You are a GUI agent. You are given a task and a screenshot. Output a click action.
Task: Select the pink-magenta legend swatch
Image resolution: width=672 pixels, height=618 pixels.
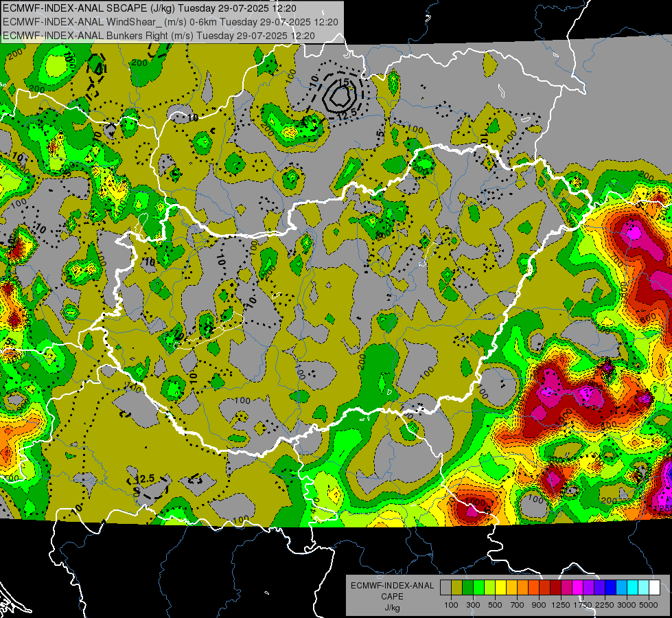click(566, 588)
